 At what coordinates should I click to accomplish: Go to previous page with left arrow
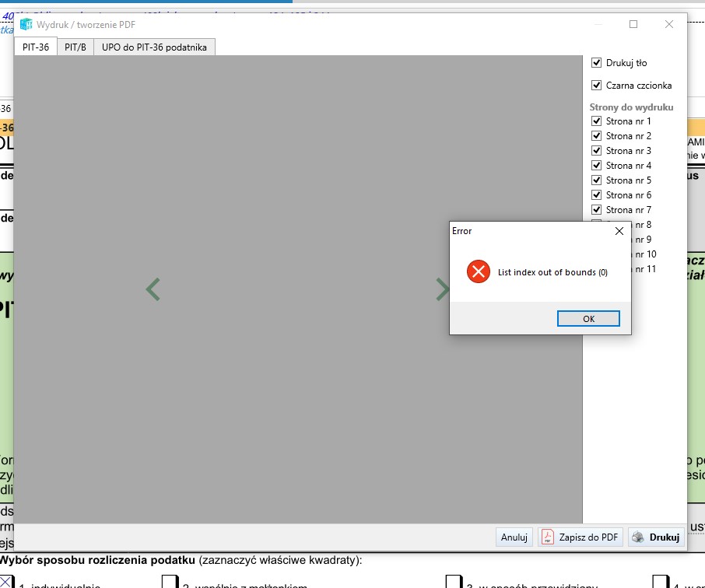(153, 289)
